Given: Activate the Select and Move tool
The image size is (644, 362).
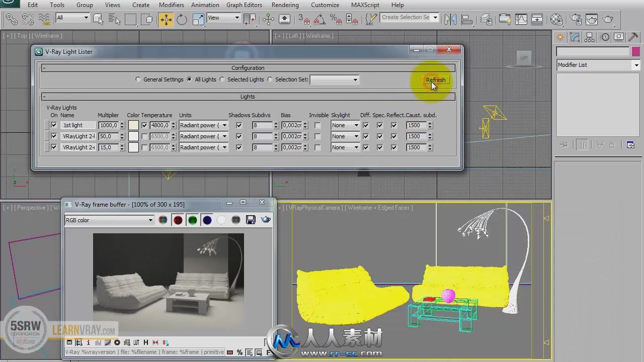Looking at the screenshot, I should 166,20.
